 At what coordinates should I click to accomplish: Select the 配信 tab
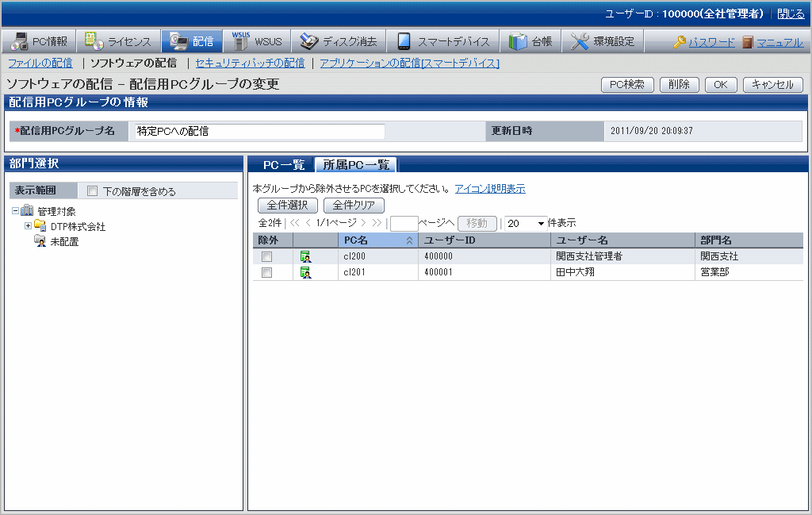[x=192, y=41]
